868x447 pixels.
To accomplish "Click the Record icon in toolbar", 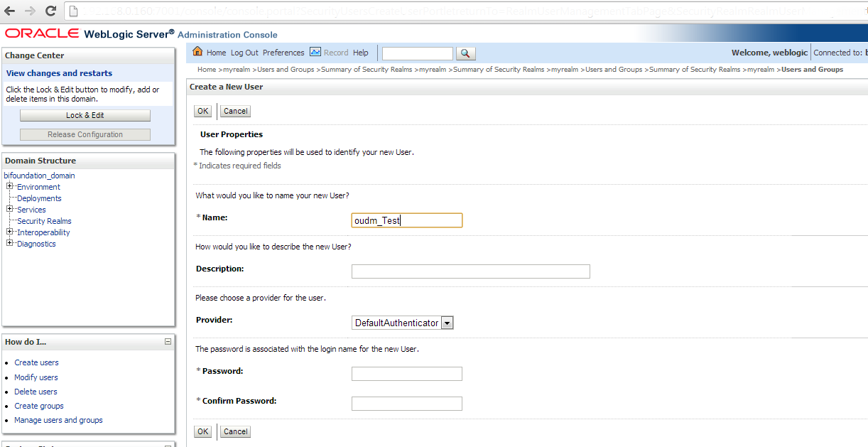I will point(315,52).
